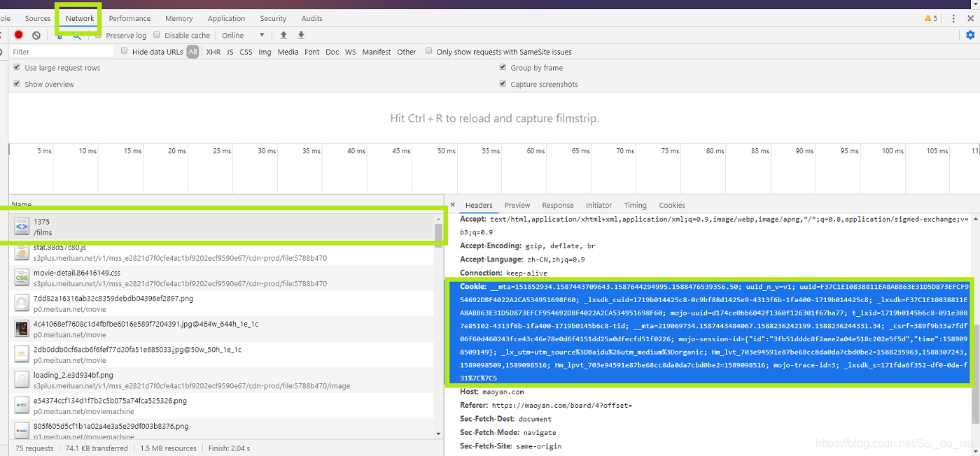
Task: Click the movie poster thumbnail of 4c41068ef7608c1d4fbfbe6016e589f7204391.jpg
Action: pyautogui.click(x=22, y=329)
